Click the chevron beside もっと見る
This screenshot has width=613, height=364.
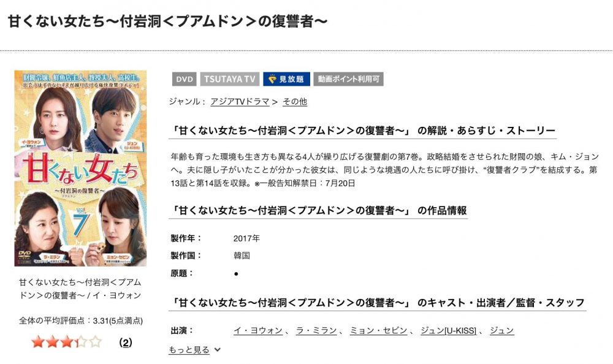218,350
